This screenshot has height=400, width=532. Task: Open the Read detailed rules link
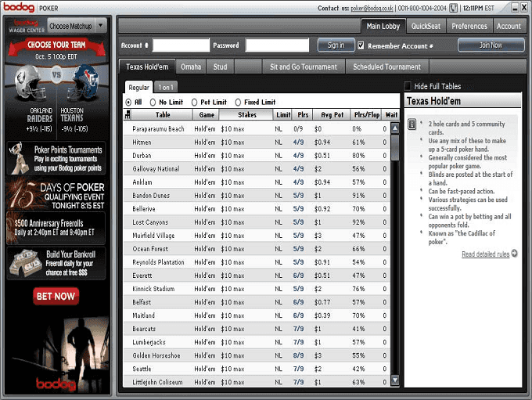click(x=485, y=254)
